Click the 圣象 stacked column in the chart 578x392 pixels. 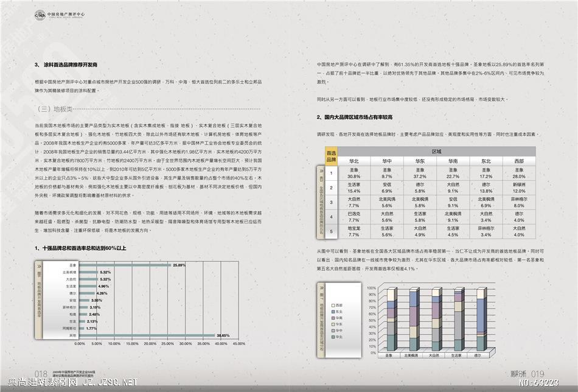(x=392, y=320)
